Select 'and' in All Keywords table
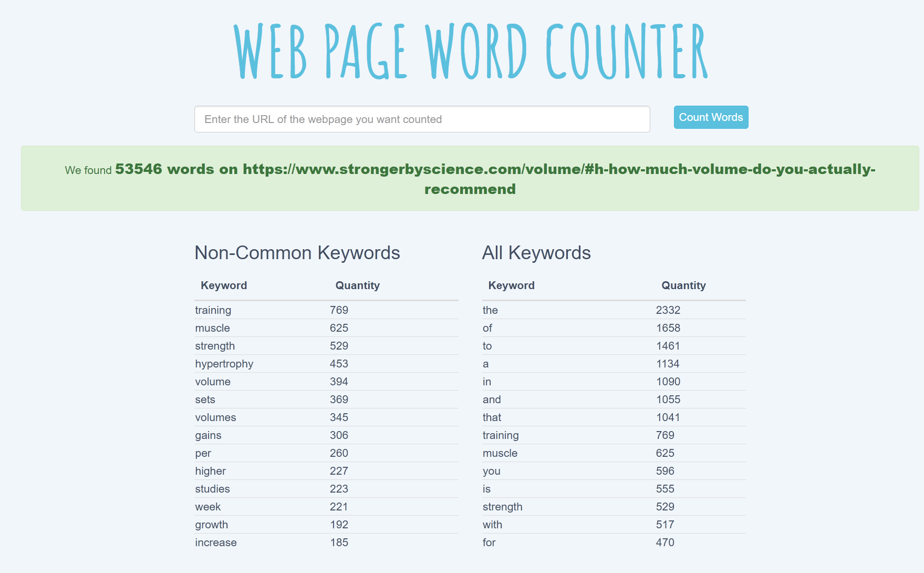The height and width of the screenshot is (573, 924). pos(492,400)
